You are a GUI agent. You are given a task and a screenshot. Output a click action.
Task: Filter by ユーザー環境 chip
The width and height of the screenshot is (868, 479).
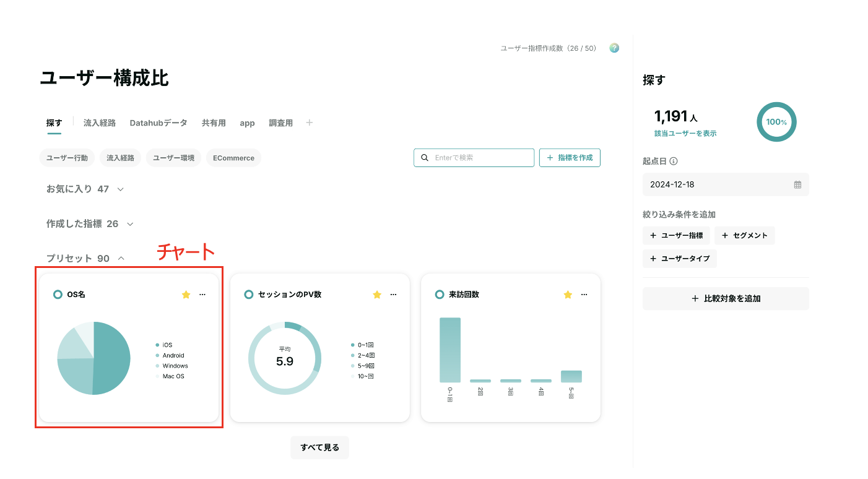pos(173,158)
